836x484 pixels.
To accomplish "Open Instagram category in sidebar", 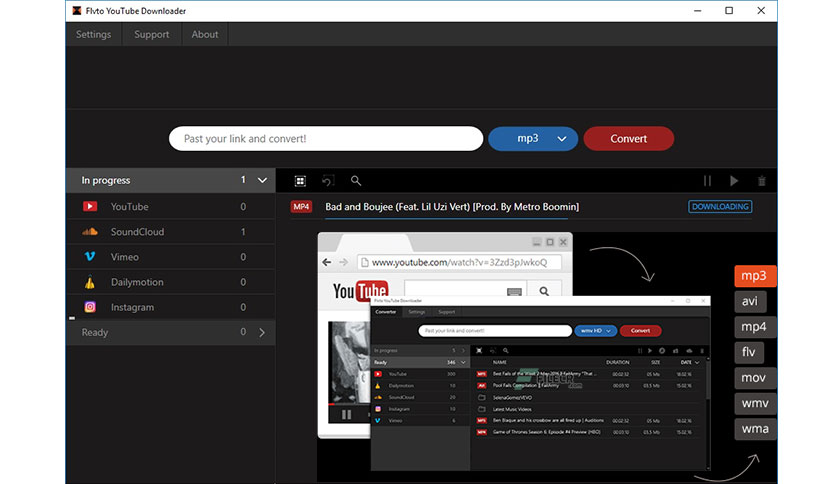I will coord(132,308).
